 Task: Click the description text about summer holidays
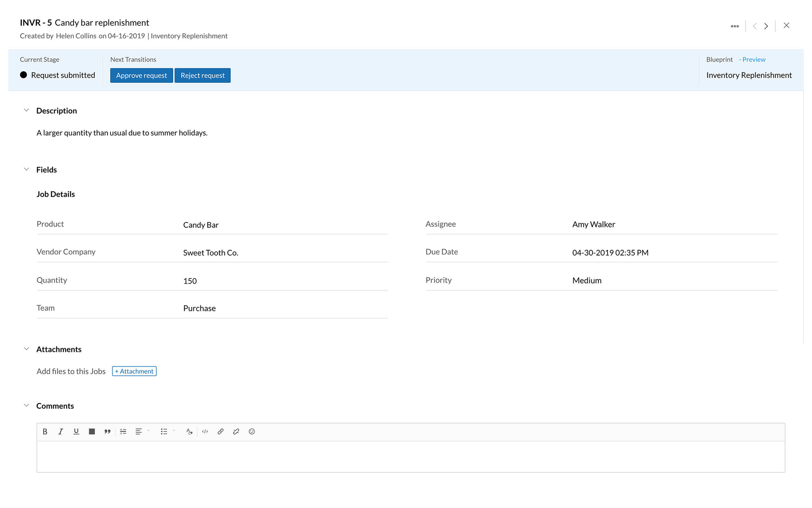[122, 133]
